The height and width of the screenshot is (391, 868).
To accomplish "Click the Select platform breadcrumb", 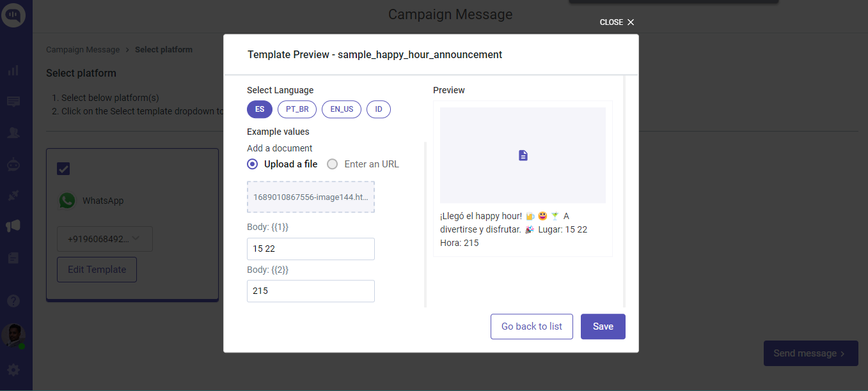I will point(164,50).
